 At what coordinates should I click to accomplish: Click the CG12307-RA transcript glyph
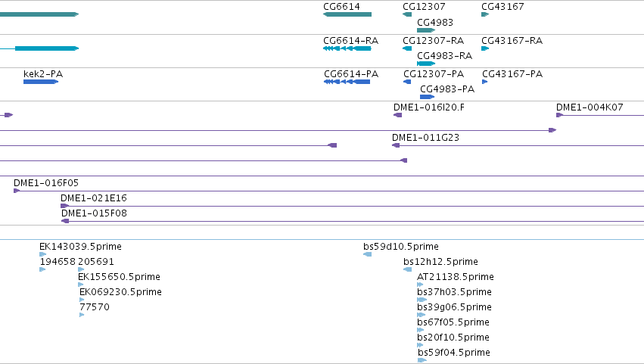407,48
